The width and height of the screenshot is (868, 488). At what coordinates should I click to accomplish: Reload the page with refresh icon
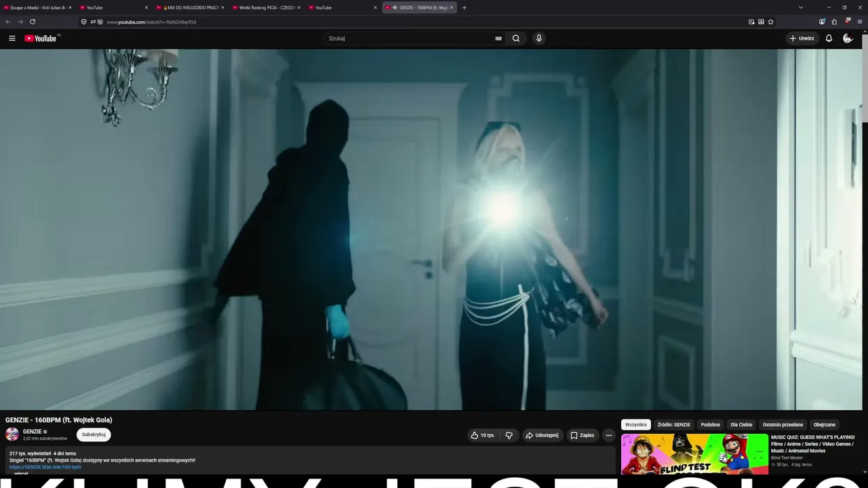pyautogui.click(x=33, y=22)
